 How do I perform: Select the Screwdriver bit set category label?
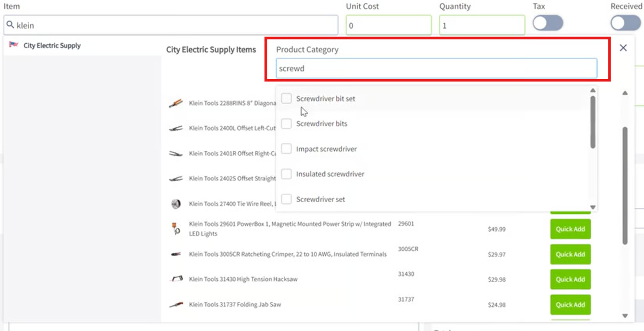[326, 99]
